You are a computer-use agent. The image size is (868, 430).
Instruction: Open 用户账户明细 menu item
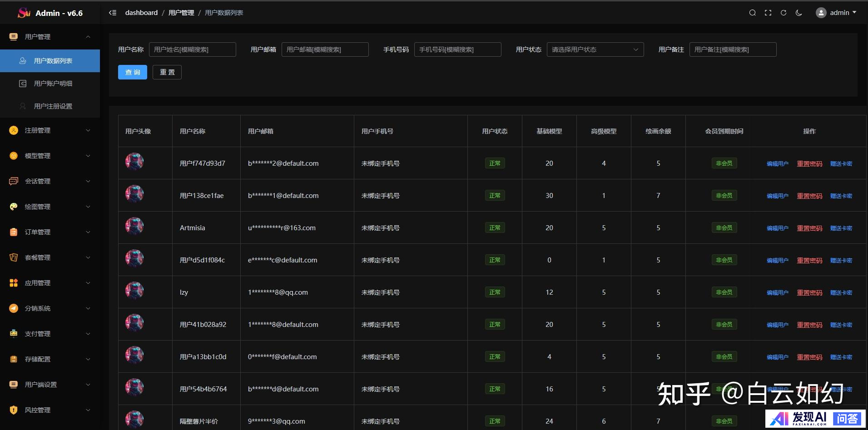[53, 84]
